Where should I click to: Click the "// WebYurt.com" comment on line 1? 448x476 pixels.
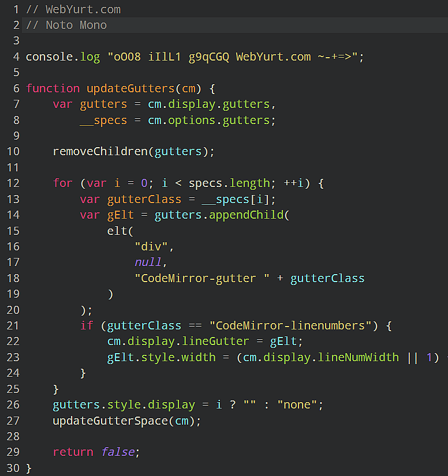(73, 9)
